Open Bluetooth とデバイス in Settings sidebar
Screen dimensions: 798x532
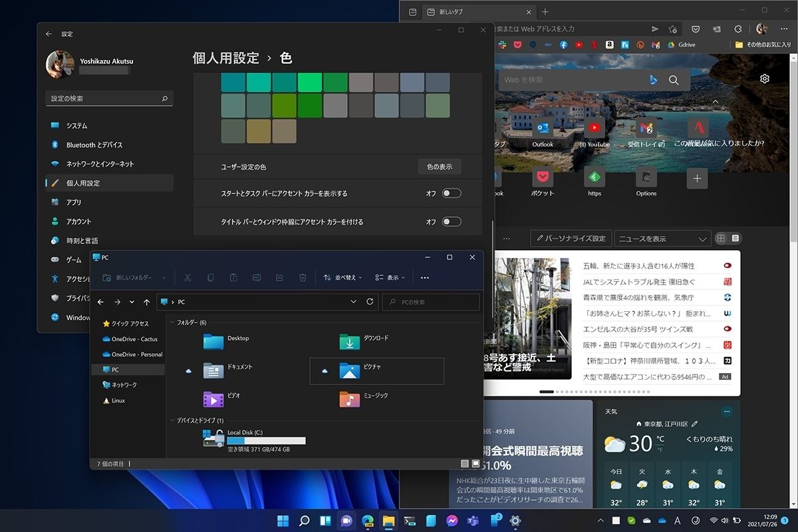click(110, 145)
